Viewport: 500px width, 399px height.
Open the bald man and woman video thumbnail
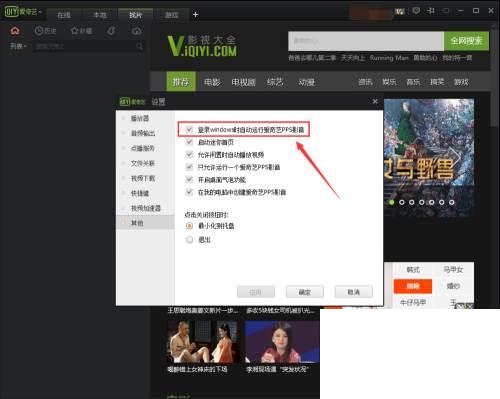(203, 342)
